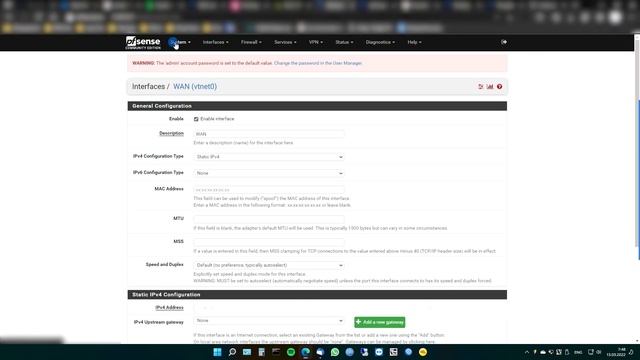Open the Windows Start menu
This screenshot has height=360, width=640.
pyautogui.click(x=218, y=352)
